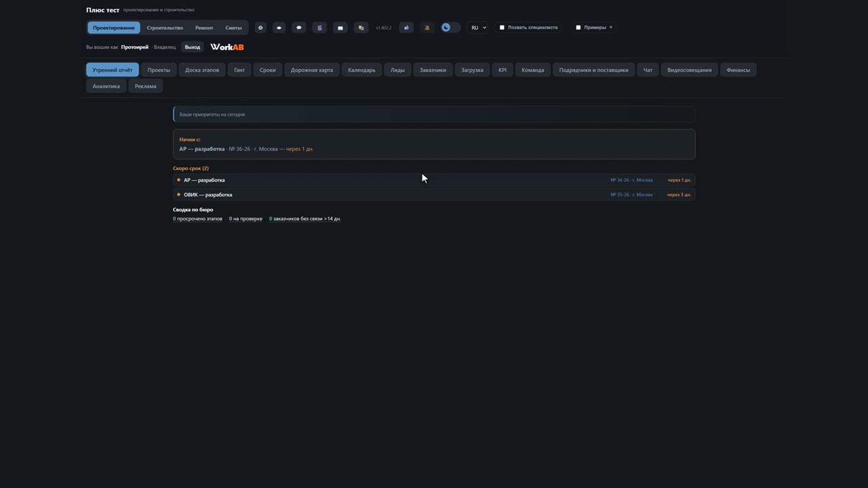The image size is (868, 488).
Task: Click the ОВИК — разработка row
Action: coord(434,195)
